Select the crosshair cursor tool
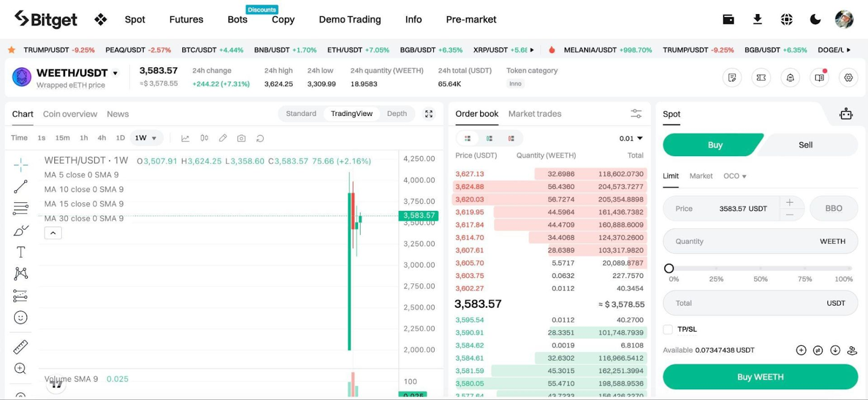 [21, 164]
